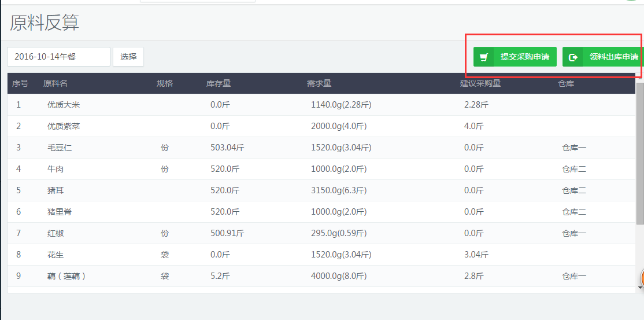Click the 2016-10-14午餐 date field

[x=58, y=57]
